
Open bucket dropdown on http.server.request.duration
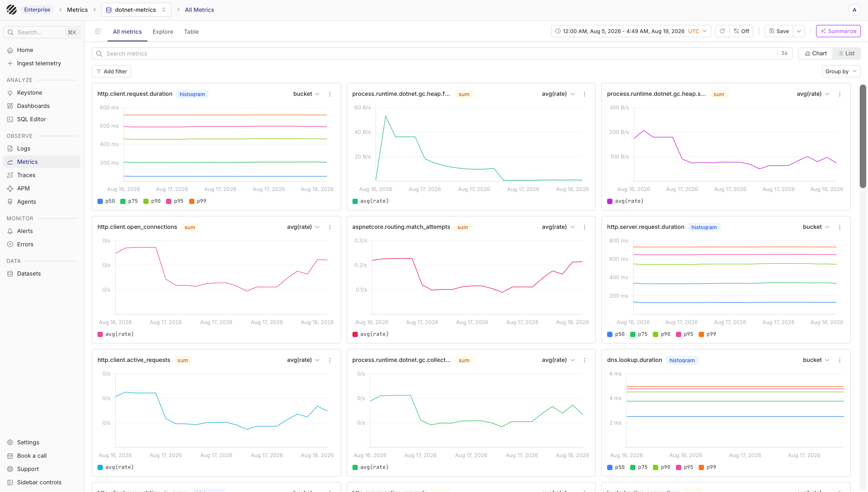coord(816,227)
